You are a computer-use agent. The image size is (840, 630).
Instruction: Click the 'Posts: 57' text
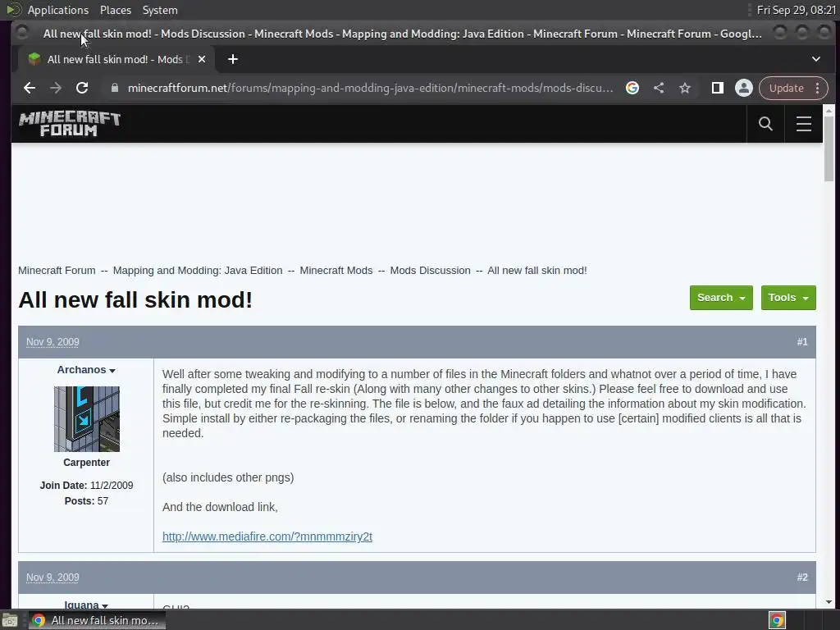pyautogui.click(x=86, y=501)
